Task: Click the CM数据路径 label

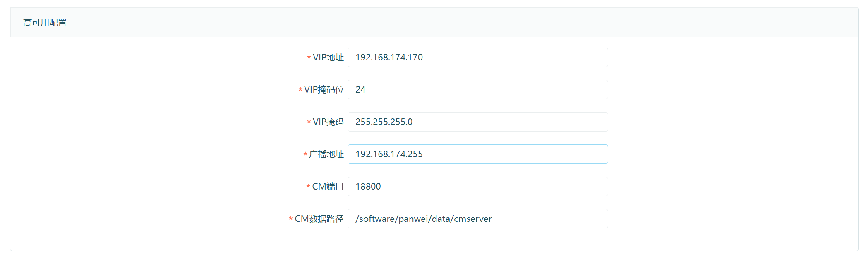Action: click(319, 219)
